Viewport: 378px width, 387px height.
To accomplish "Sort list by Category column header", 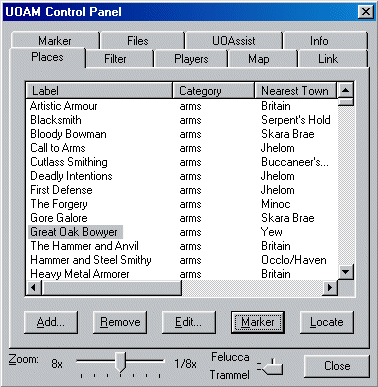I will tap(213, 90).
